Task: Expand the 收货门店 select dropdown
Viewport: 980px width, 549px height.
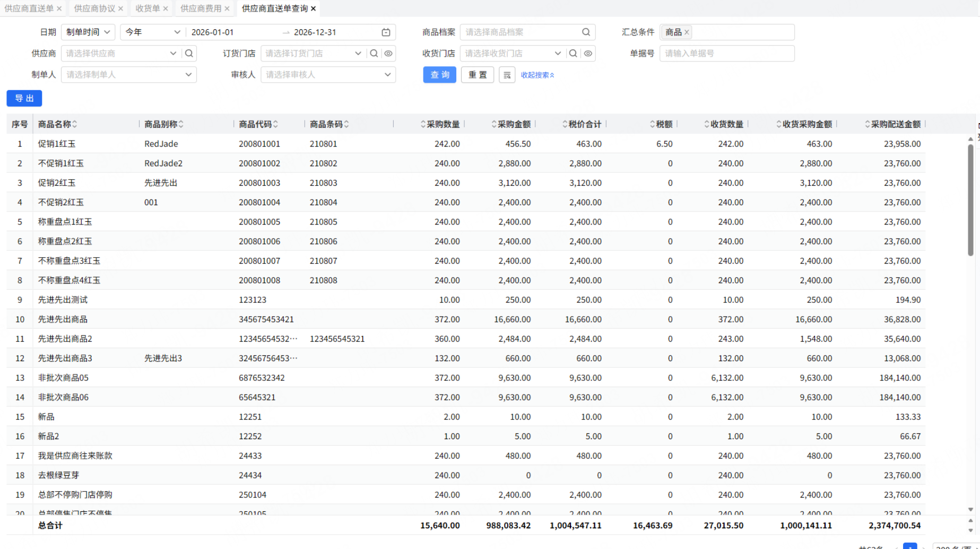Action: (x=558, y=54)
